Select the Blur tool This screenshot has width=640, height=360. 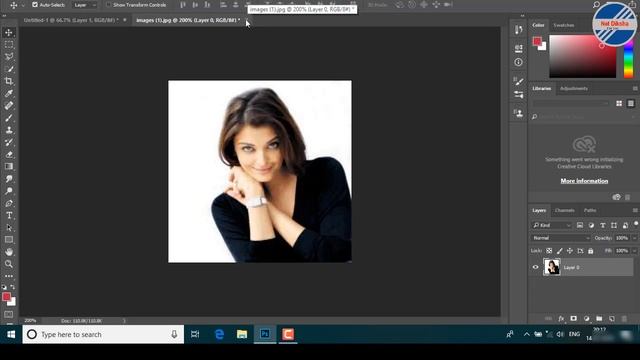tap(9, 179)
